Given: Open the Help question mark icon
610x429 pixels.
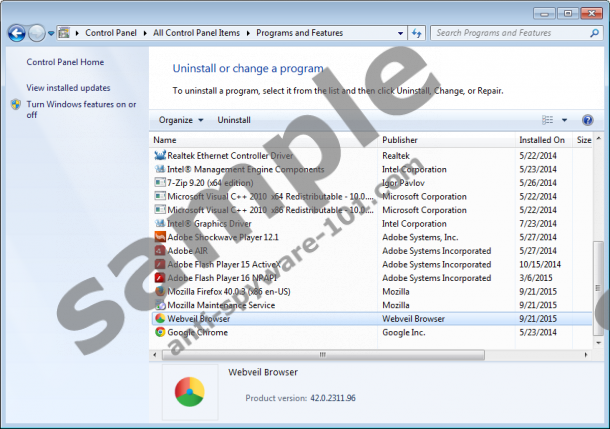Looking at the screenshot, I should (587, 120).
